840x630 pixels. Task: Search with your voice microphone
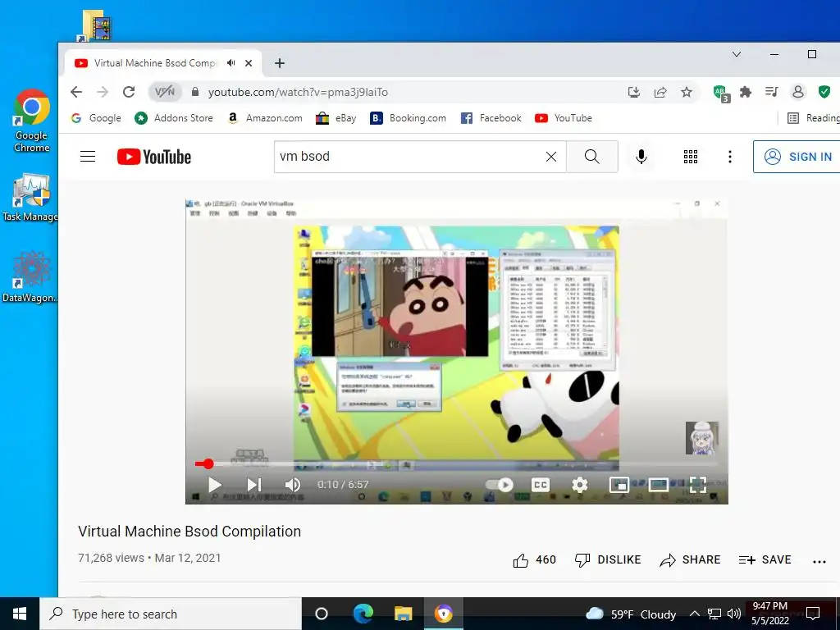tap(641, 157)
